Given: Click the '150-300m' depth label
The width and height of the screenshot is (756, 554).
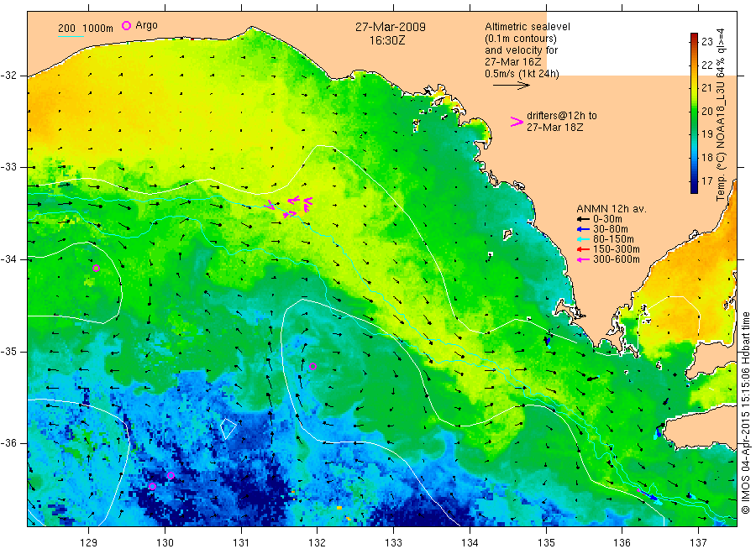Looking at the screenshot, I should 617,249.
